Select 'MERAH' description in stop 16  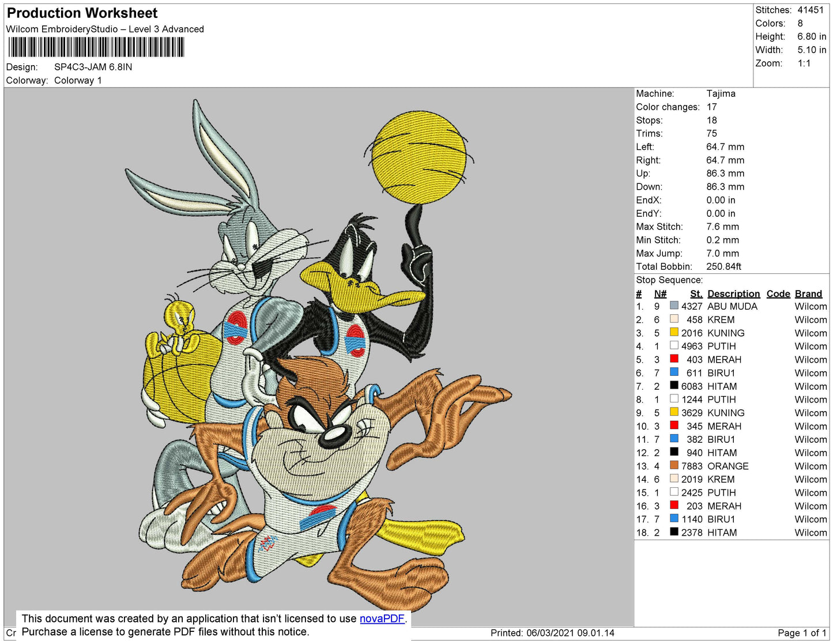point(725,506)
